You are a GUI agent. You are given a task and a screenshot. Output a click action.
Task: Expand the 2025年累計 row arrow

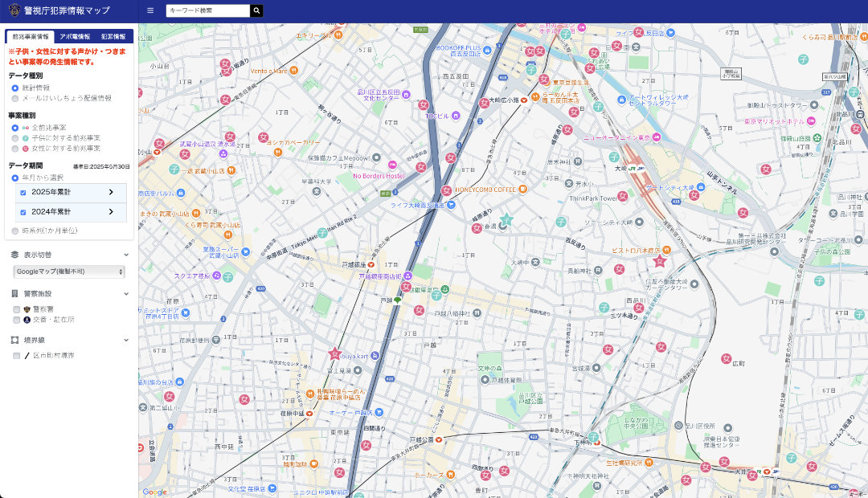(111, 192)
